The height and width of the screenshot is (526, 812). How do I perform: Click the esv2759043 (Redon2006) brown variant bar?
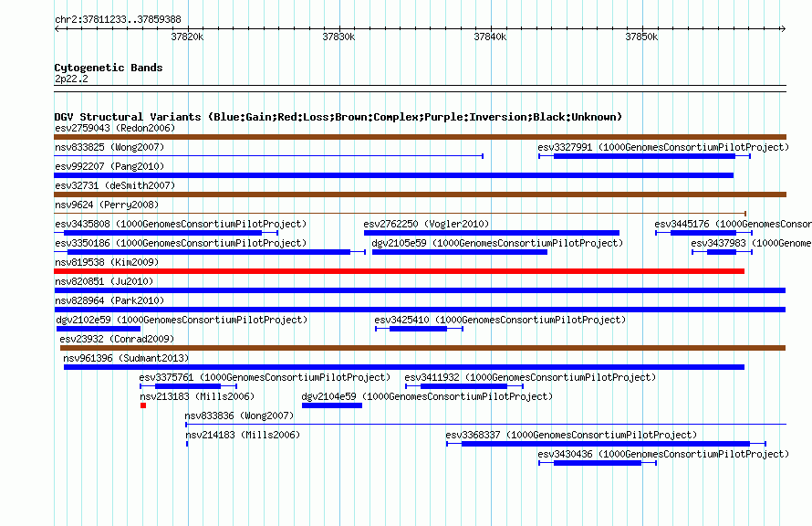pos(420,137)
